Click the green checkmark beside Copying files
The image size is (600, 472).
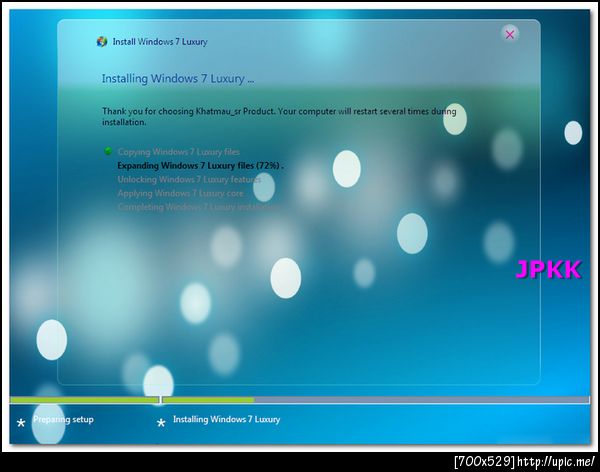(x=108, y=151)
